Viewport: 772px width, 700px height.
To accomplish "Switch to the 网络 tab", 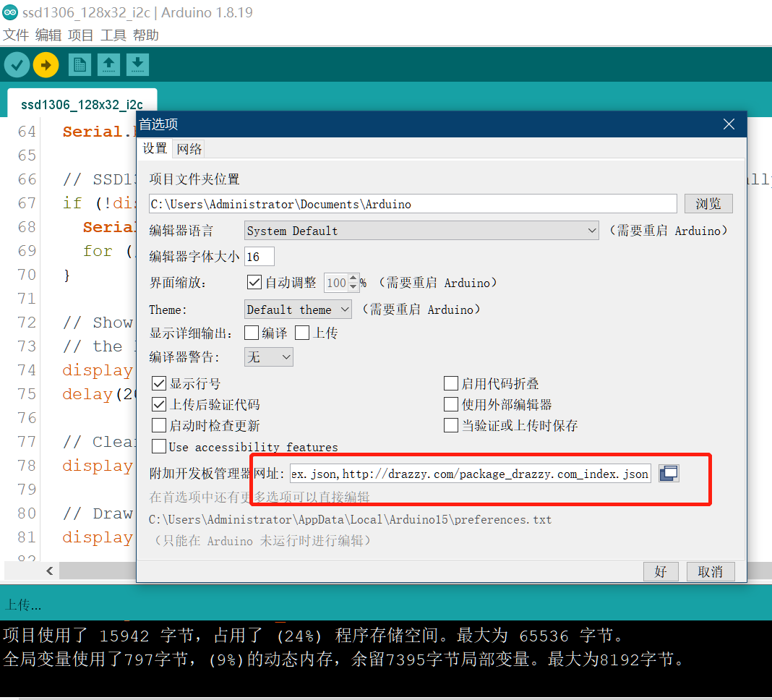I will 189,149.
